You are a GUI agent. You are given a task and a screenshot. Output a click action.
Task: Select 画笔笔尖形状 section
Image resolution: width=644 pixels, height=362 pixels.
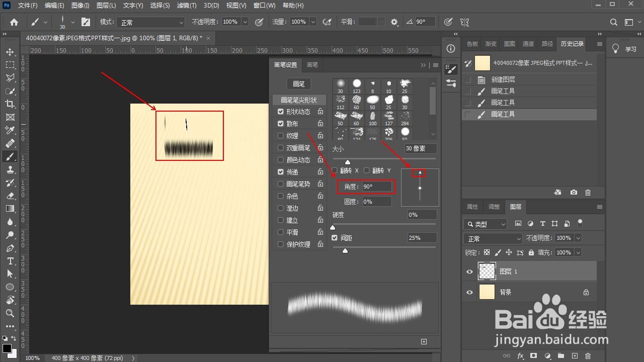(x=299, y=100)
